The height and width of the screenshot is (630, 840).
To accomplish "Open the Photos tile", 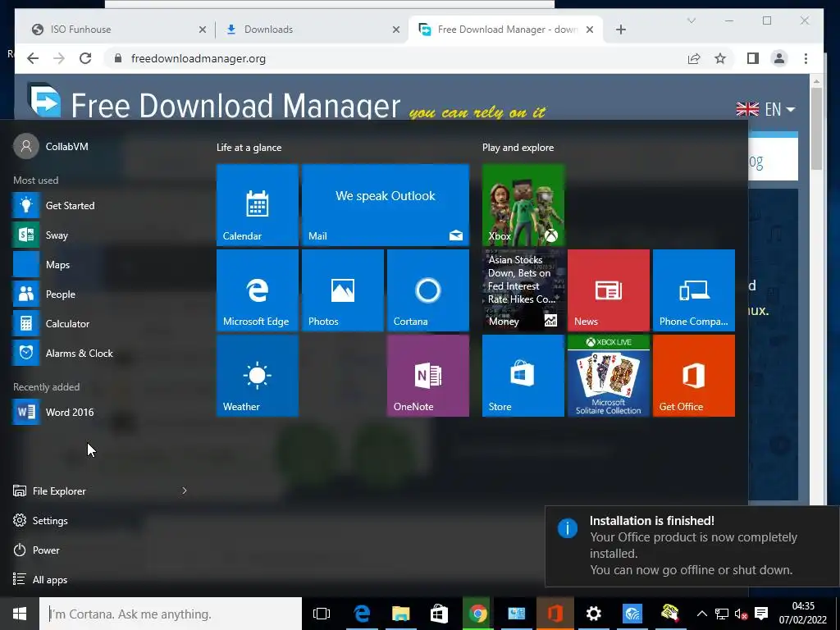I will click(342, 290).
